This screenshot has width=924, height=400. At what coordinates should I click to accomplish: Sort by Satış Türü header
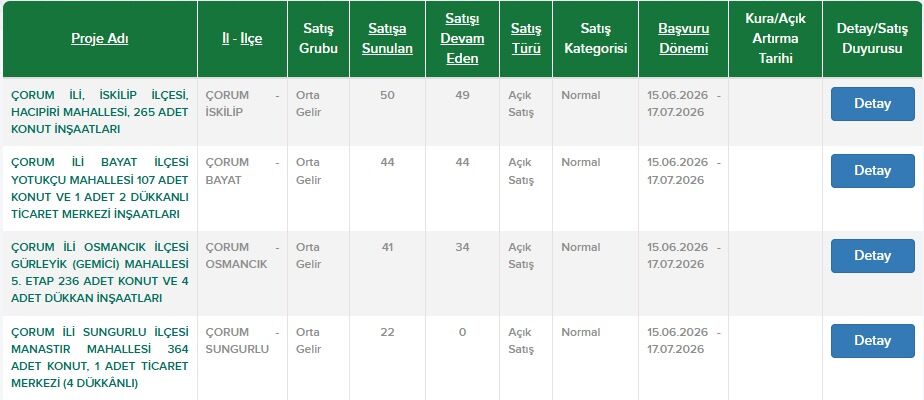526,38
